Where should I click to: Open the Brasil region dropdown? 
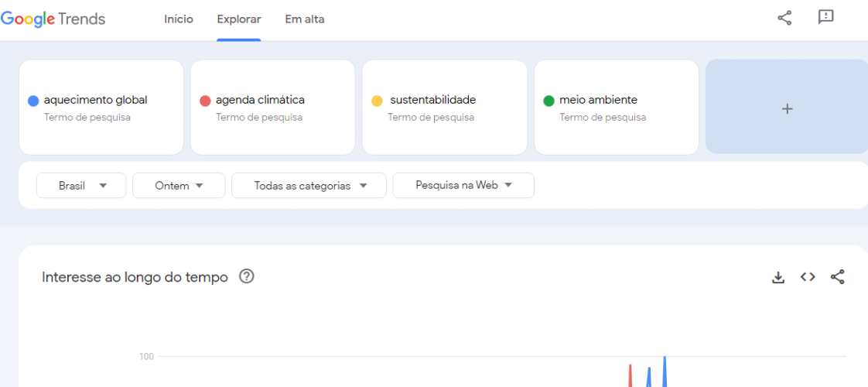(81, 186)
